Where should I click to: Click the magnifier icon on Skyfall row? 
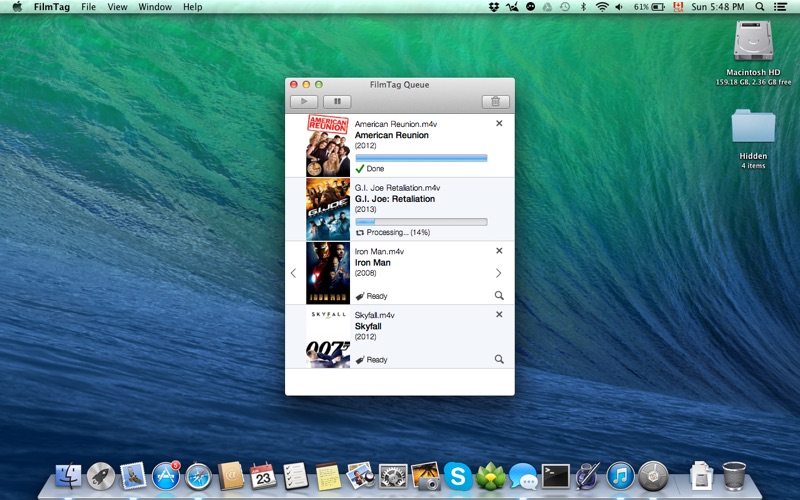pos(499,359)
